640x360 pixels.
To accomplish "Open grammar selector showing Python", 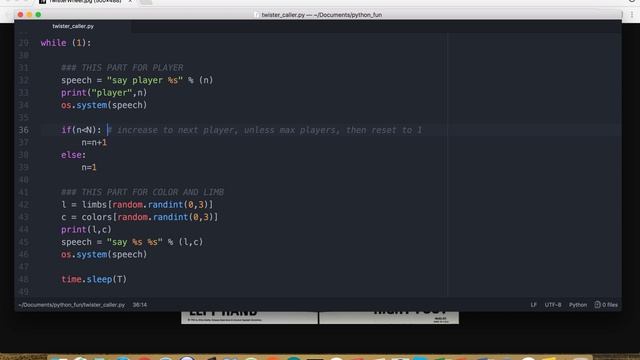I will (x=578, y=305).
